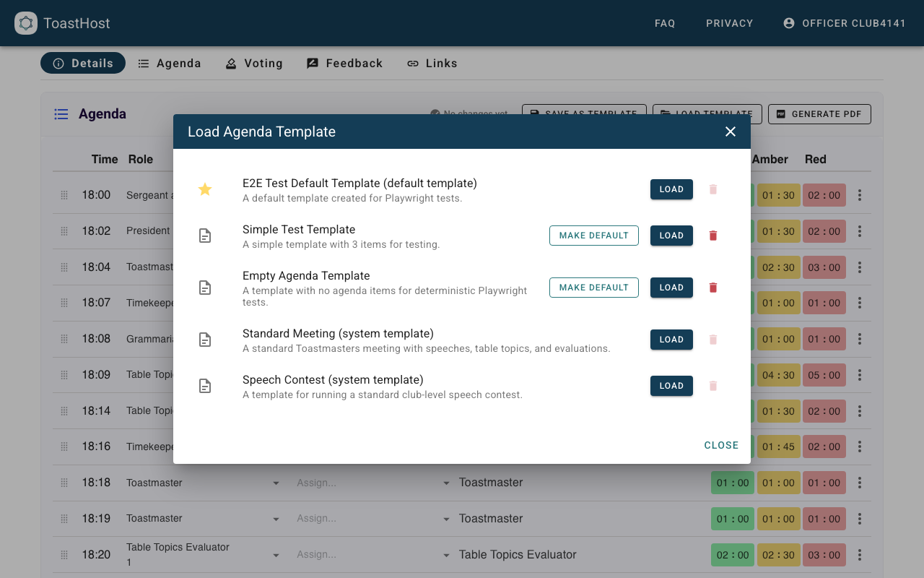Open the role dropdown for Table Topics Evaluator 1
The width and height of the screenshot is (924, 578).
click(275, 554)
